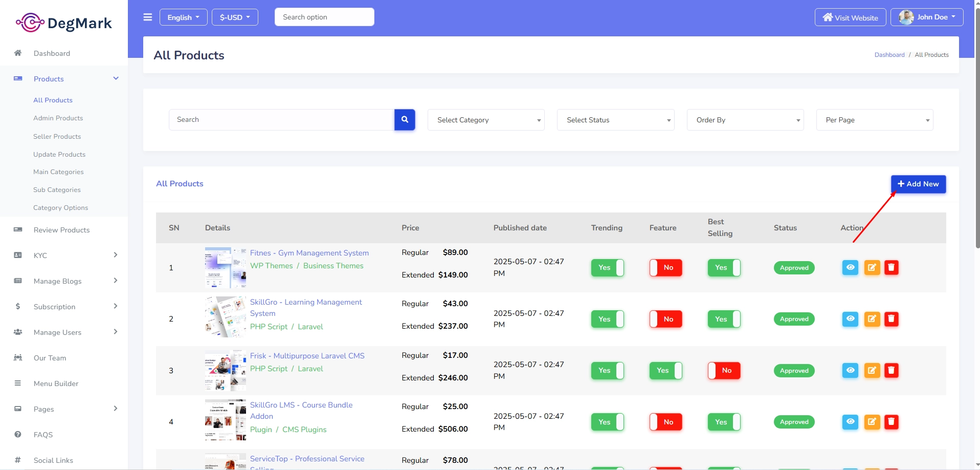Collapse the Products sidebar menu chevron

tap(116, 78)
